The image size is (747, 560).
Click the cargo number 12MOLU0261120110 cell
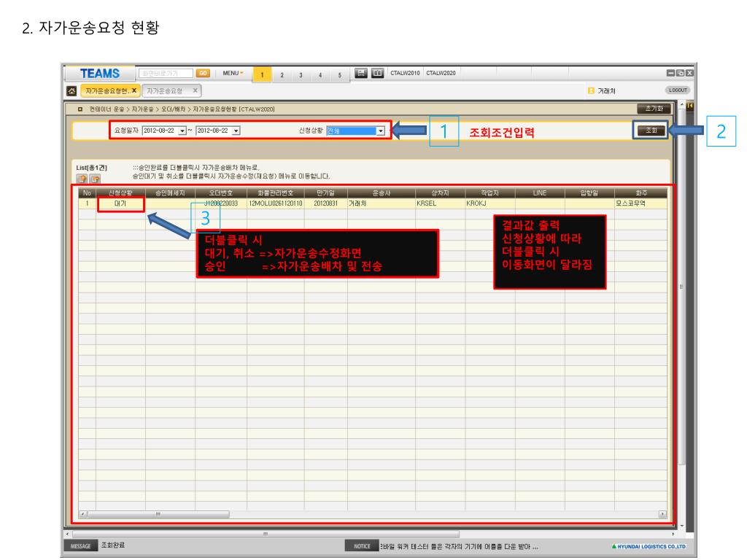tap(275, 203)
